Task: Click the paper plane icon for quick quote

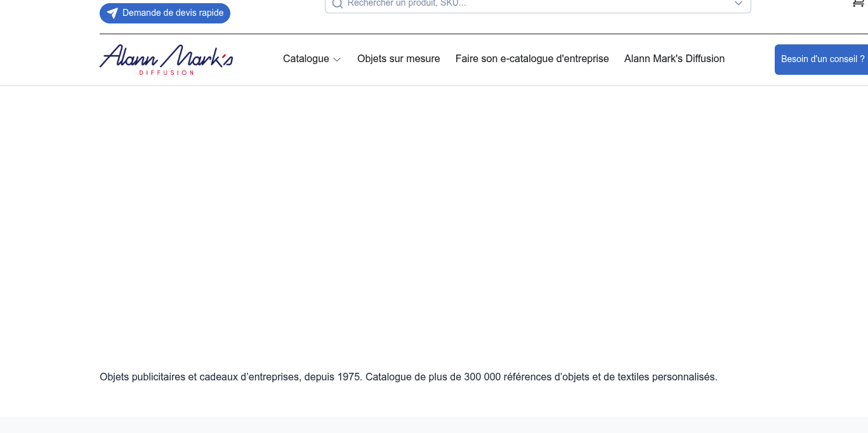Action: [x=112, y=13]
